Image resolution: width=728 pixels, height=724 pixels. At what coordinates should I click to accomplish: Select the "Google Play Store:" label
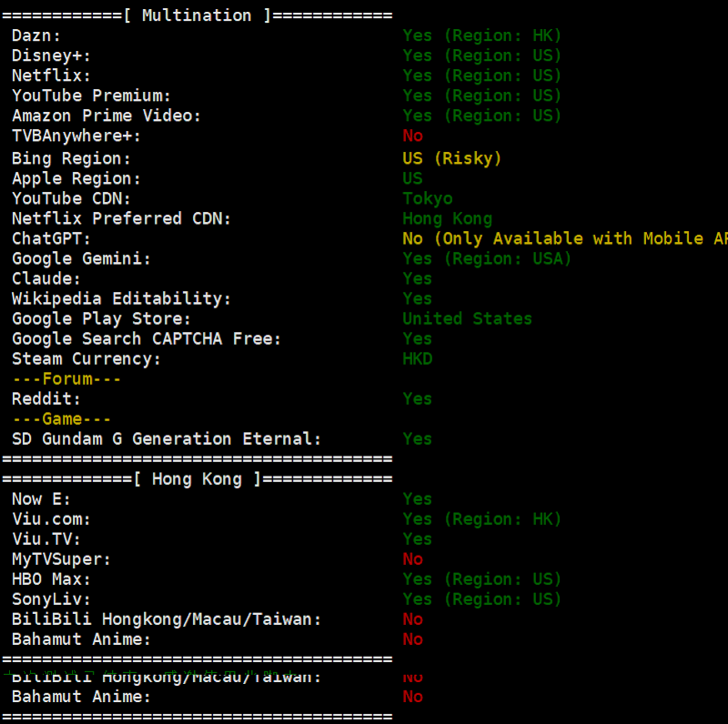coord(101,319)
